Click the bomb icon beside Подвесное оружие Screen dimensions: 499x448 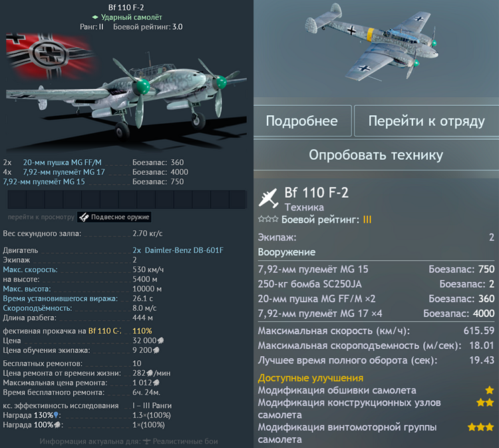coord(84,217)
